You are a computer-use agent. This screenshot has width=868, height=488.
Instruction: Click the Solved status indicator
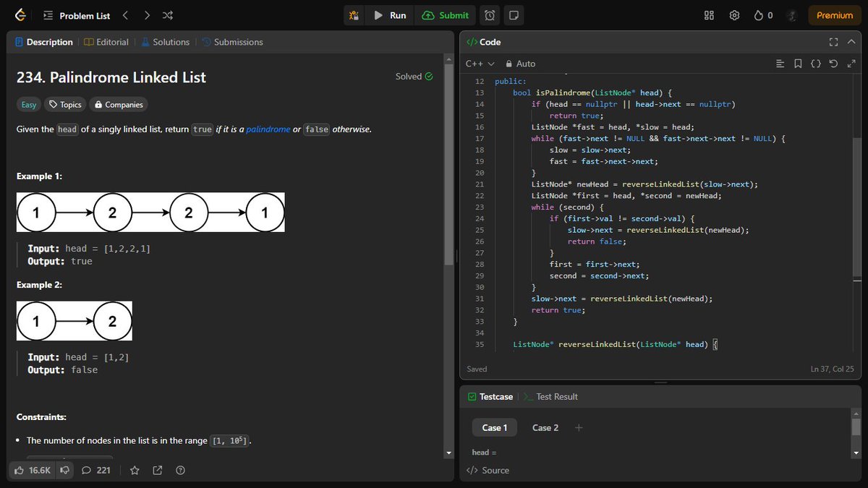point(414,76)
